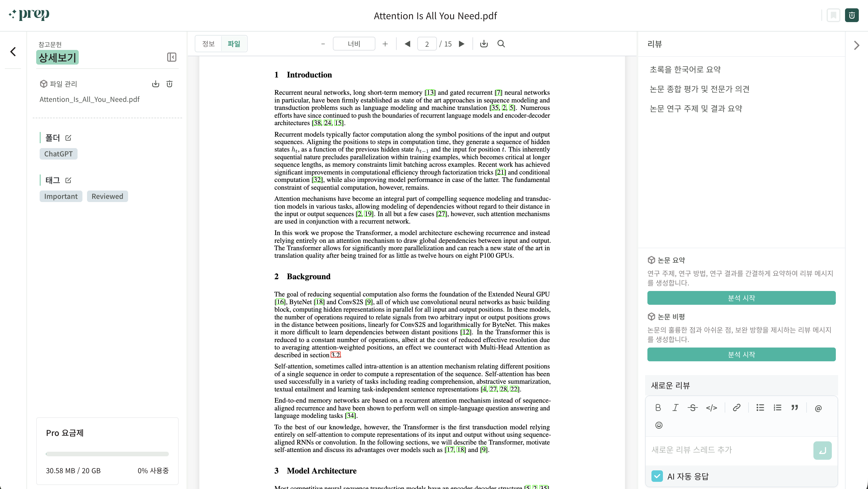This screenshot has width=868, height=489.
Task: Click citation [34] in Background
Action: click(x=350, y=415)
